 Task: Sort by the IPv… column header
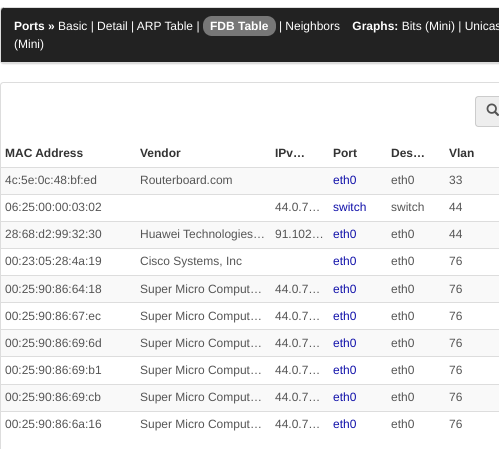tap(289, 153)
